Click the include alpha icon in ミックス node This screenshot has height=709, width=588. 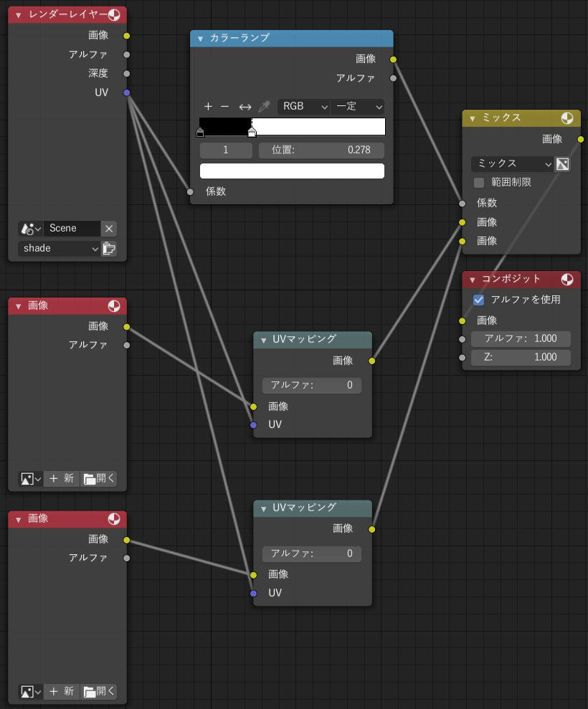tap(563, 163)
